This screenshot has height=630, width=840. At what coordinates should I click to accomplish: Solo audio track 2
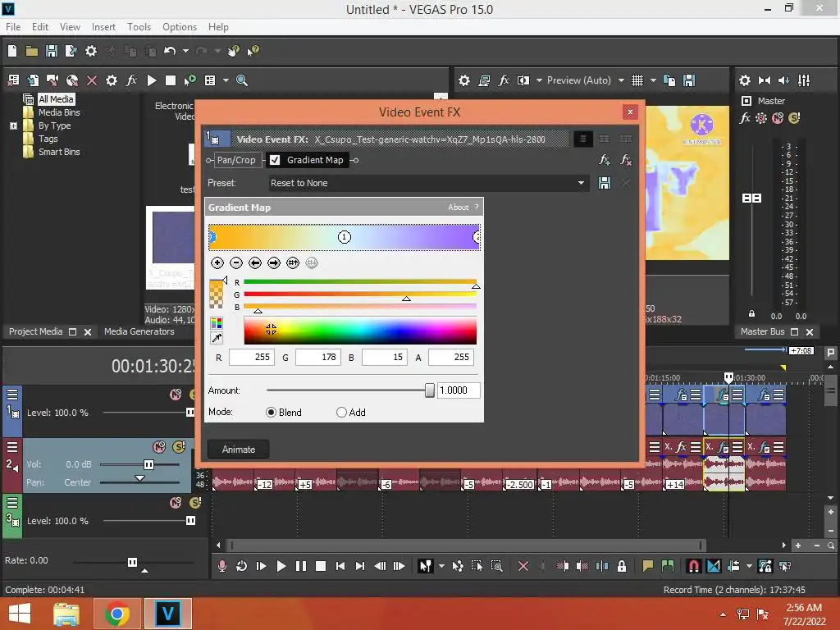coord(178,447)
